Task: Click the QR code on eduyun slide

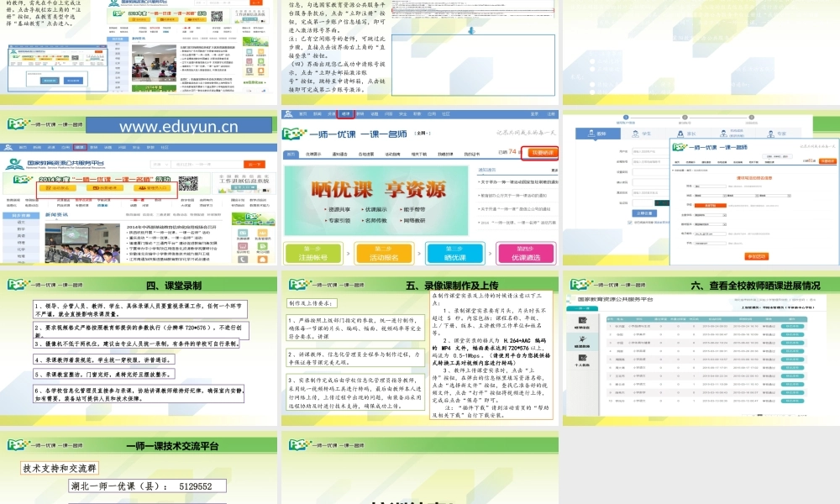Action: point(188,184)
